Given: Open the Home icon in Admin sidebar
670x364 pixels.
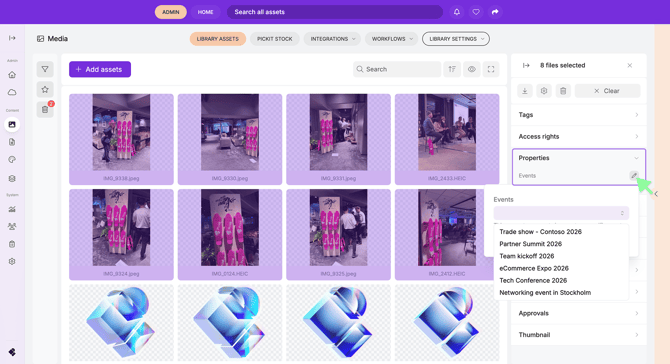Looking at the screenshot, I should 12,75.
